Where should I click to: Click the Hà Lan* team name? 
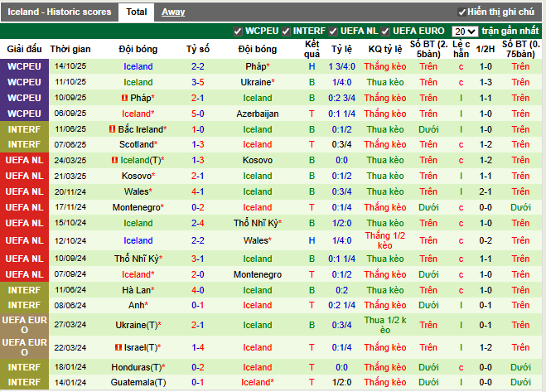click(x=138, y=290)
